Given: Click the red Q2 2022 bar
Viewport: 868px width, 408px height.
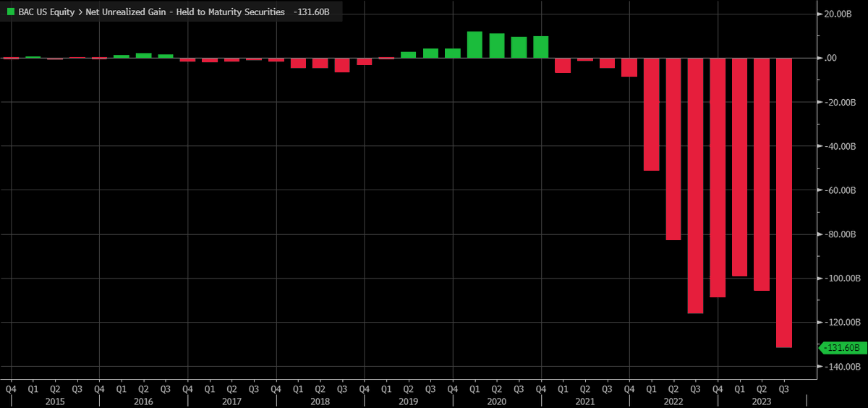Looking at the screenshot, I should pos(673,149).
